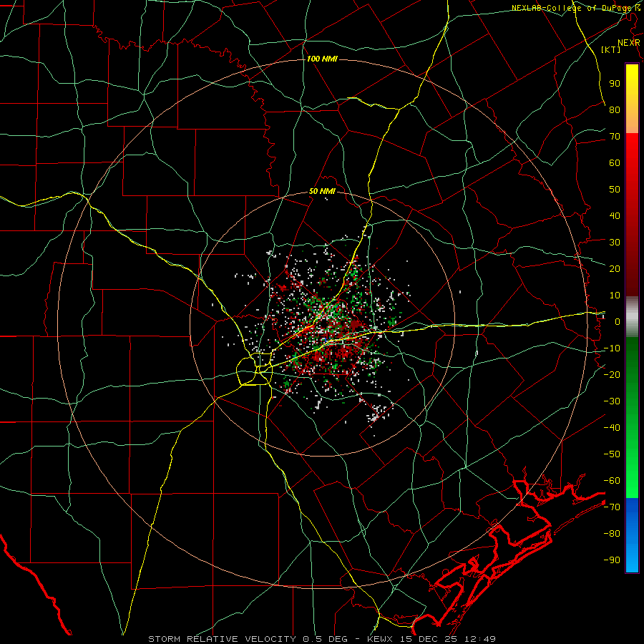644x644 pixels.
Task: Click the -60 value on velocity scale
Action: click(x=612, y=481)
